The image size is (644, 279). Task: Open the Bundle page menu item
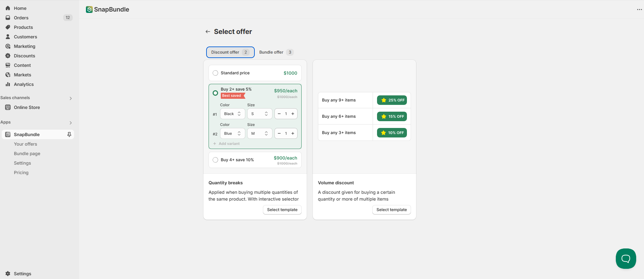(27, 153)
